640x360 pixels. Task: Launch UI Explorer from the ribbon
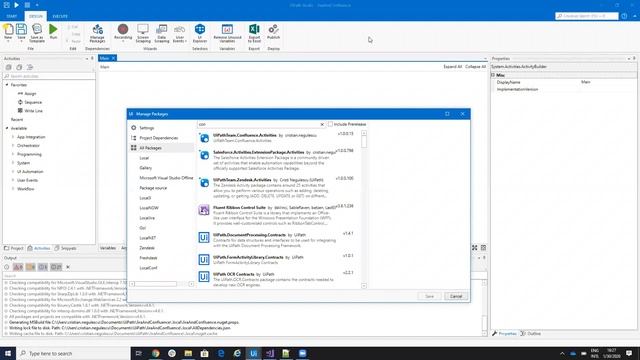pos(200,33)
